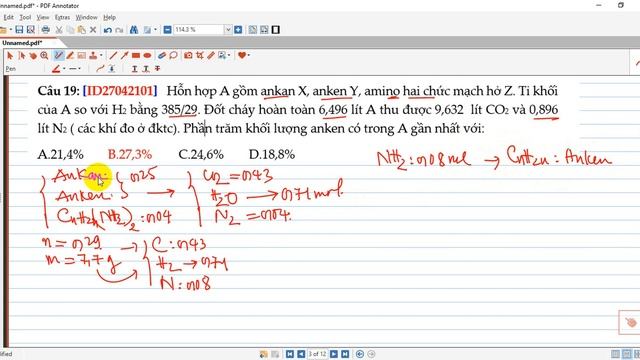Zoom out with the minus button
The height and width of the screenshot is (360, 640).
click(x=167, y=30)
